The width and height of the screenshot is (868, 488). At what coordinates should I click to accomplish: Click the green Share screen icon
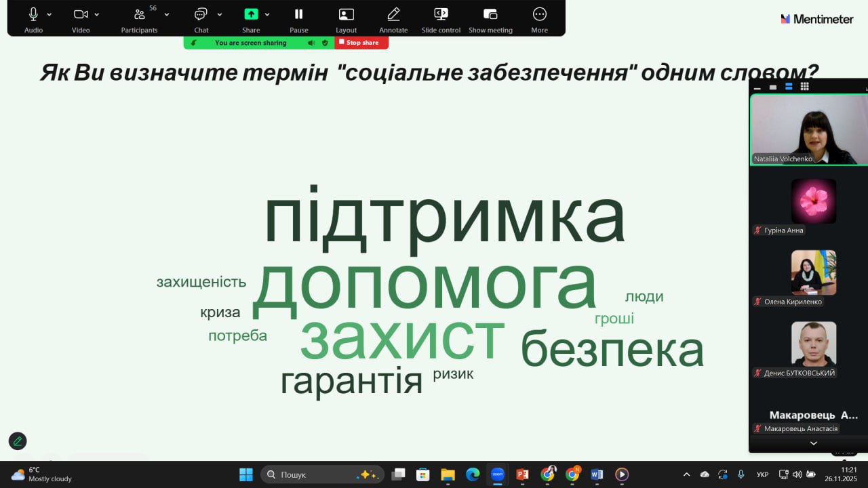click(251, 15)
